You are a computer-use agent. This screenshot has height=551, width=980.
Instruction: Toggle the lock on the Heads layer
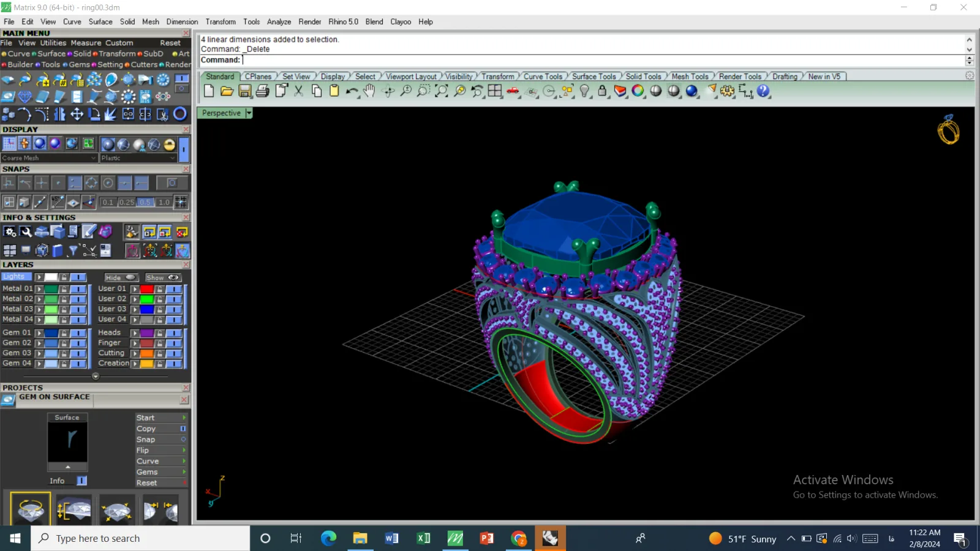pyautogui.click(x=160, y=333)
